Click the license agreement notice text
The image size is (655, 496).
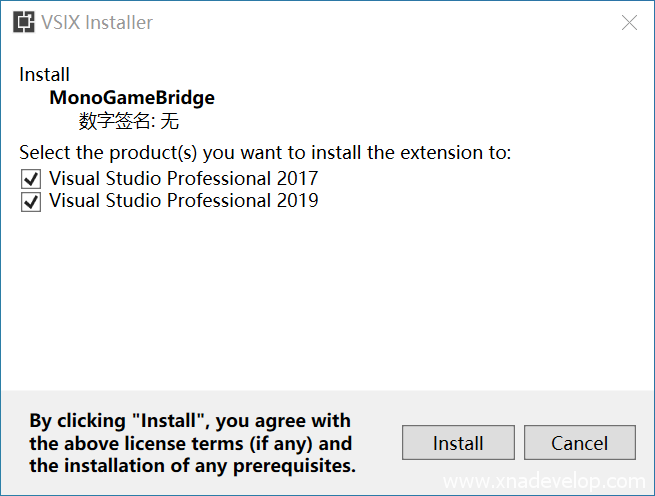click(x=190, y=443)
